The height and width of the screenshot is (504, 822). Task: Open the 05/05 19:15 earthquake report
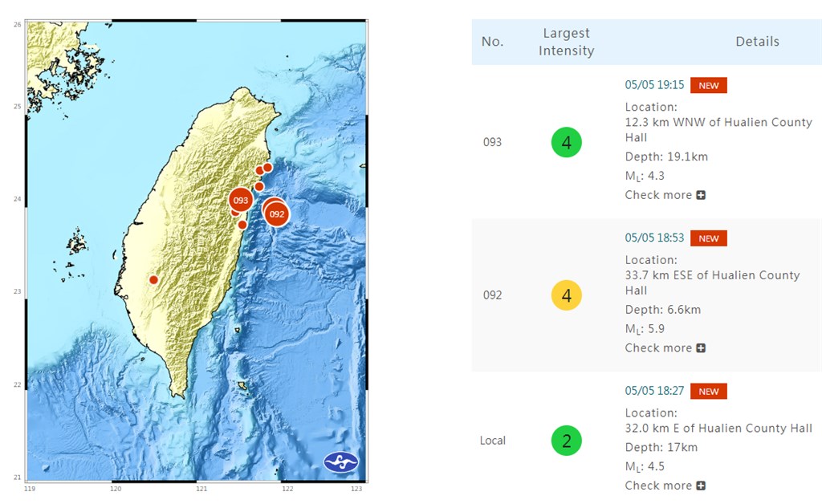(x=654, y=85)
